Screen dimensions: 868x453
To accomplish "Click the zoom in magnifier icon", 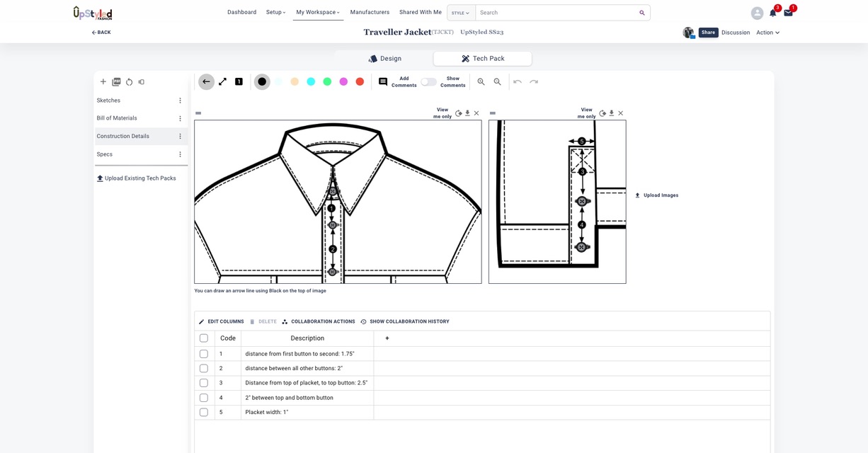I will click(481, 82).
